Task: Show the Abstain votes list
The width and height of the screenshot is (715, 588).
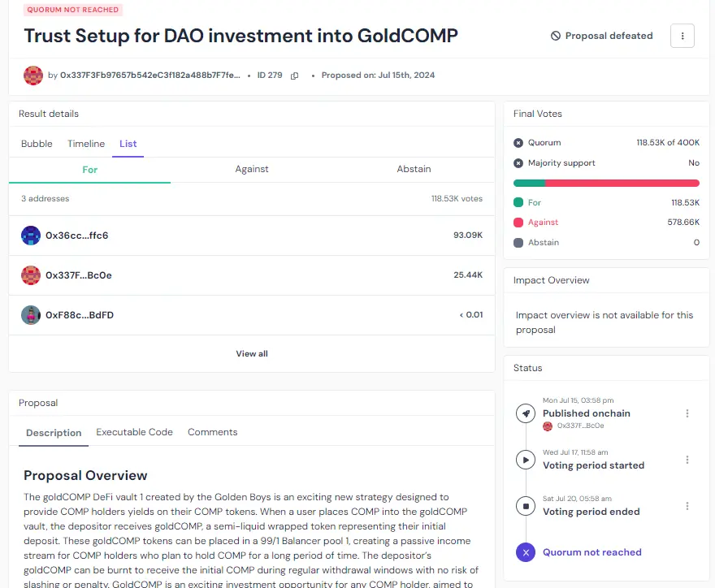Action: (414, 169)
